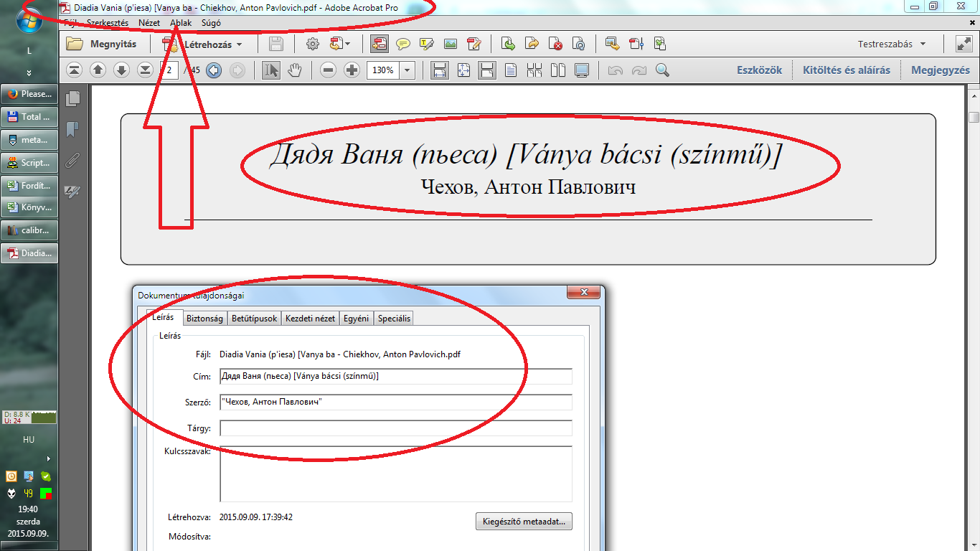980x551 pixels.
Task: Open the attachments paperclip panel
Action: tap(72, 160)
